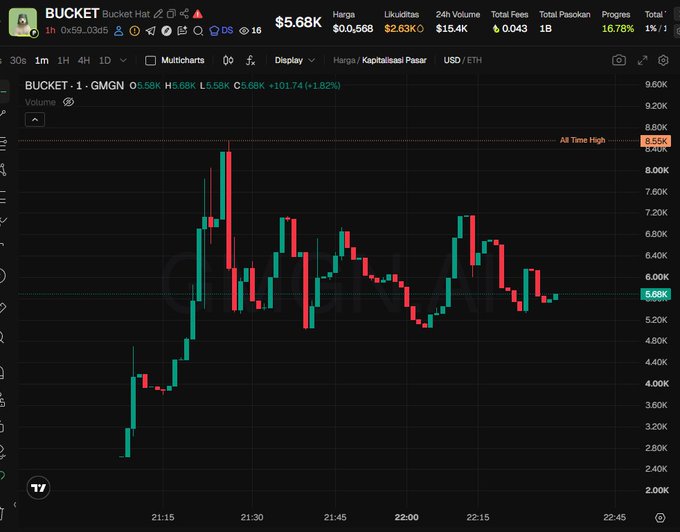Switch to the 4H timeframe

pyautogui.click(x=84, y=60)
